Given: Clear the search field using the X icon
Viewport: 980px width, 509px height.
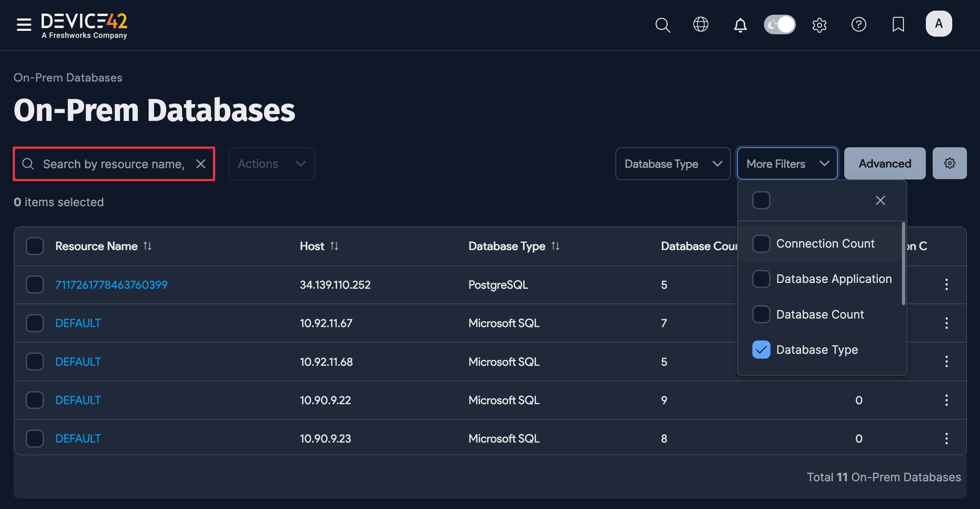Looking at the screenshot, I should click(x=201, y=164).
